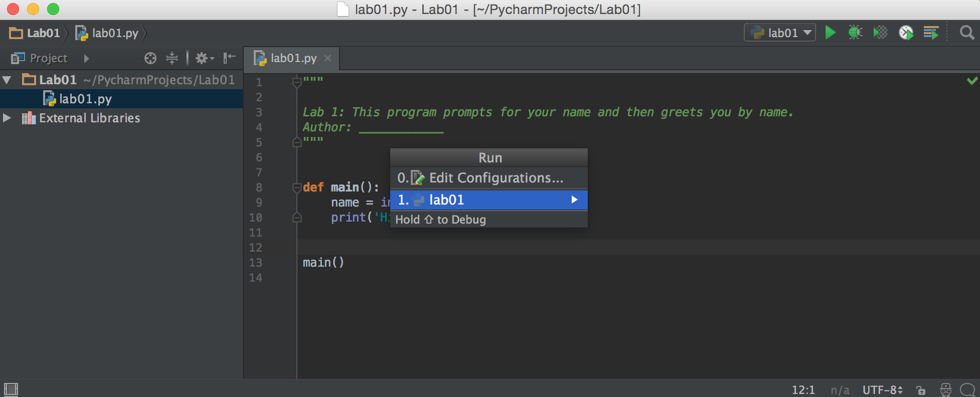
Task: Expand the External Libraries node
Action: [x=7, y=118]
